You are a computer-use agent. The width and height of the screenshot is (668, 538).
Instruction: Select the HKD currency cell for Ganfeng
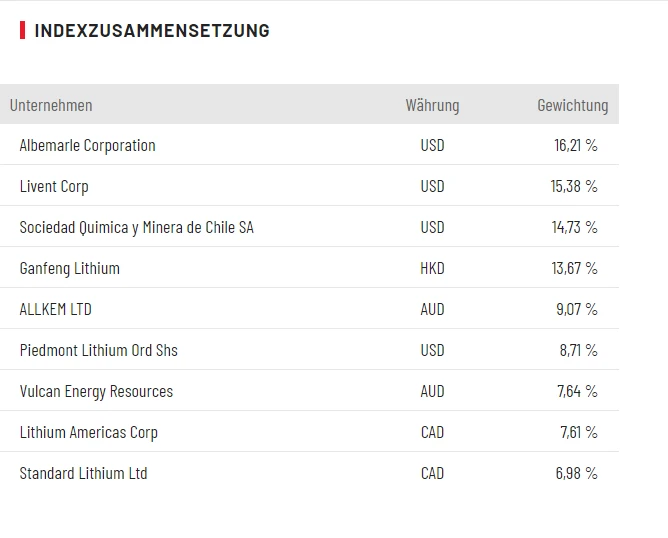pos(432,268)
